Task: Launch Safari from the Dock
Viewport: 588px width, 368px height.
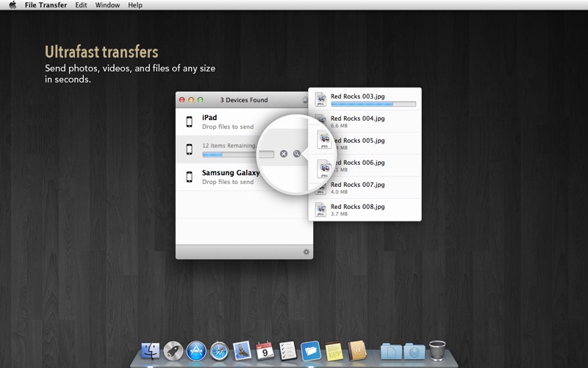Action: coord(219,351)
